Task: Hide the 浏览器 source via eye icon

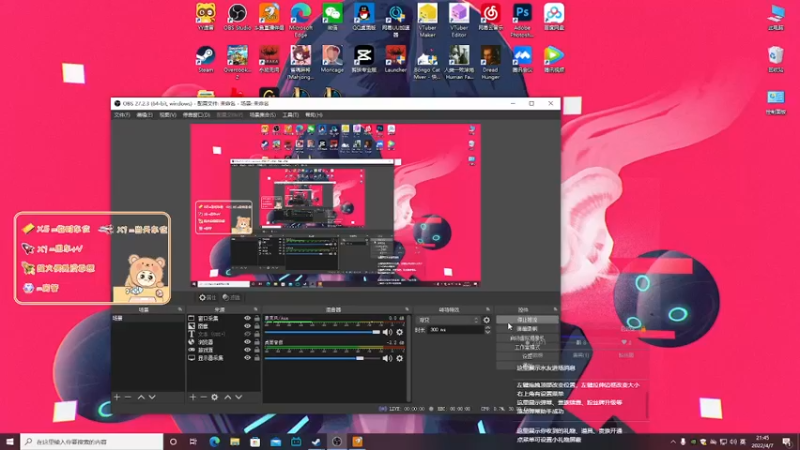Action: point(247,342)
